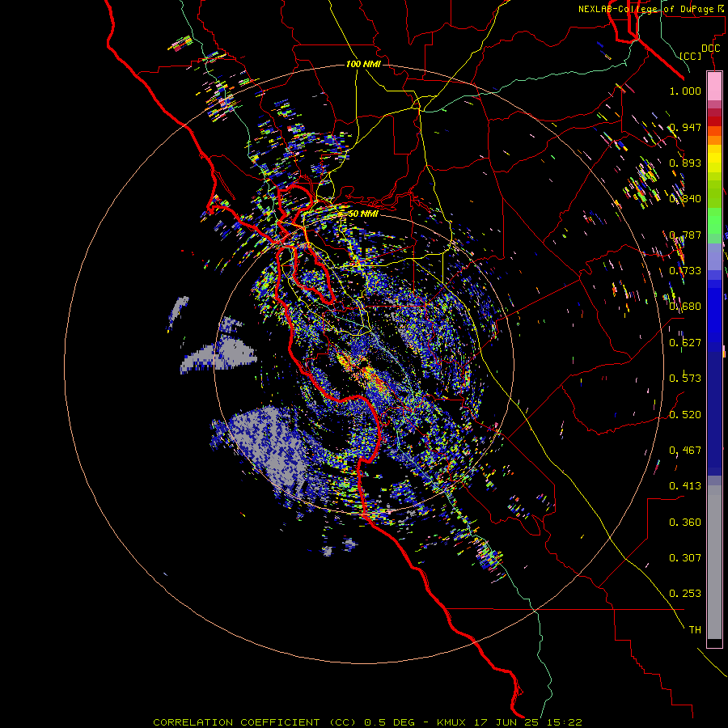Click the 0.733 legend value
The image size is (728, 728).
pos(685,271)
